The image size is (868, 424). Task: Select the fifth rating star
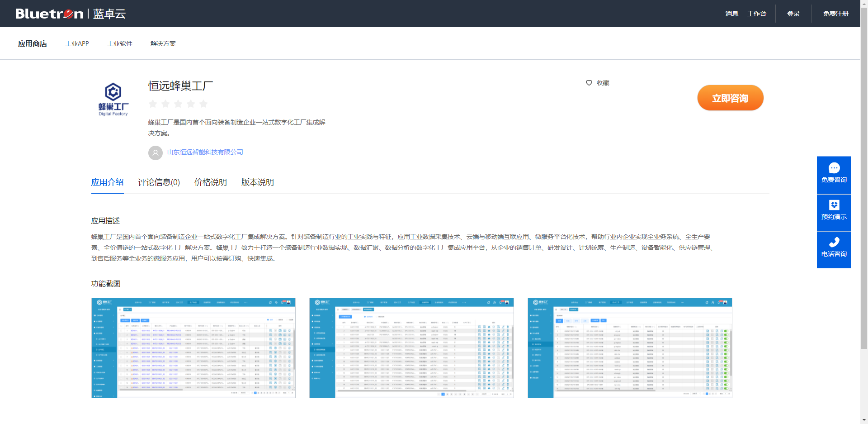(x=203, y=104)
